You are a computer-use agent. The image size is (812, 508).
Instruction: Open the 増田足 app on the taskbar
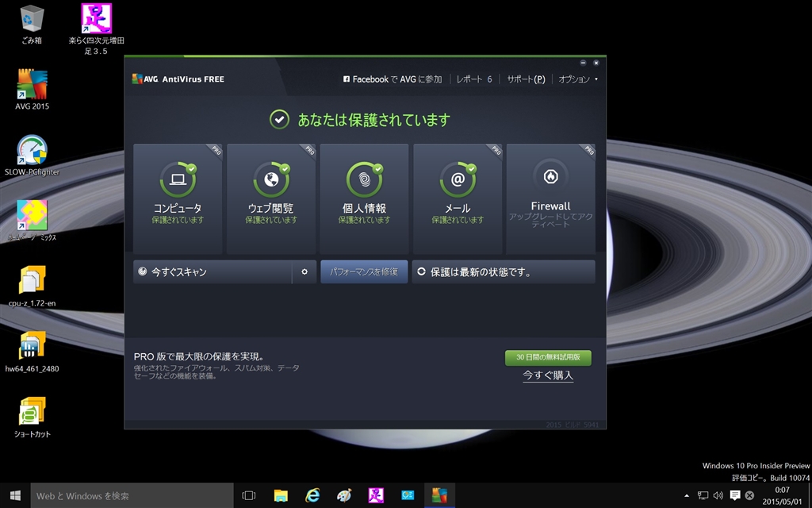376,495
